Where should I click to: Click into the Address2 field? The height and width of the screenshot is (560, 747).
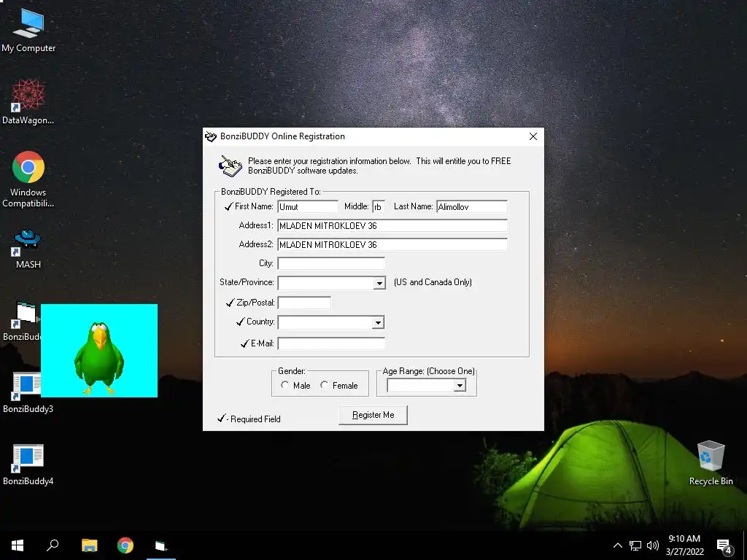coord(392,245)
